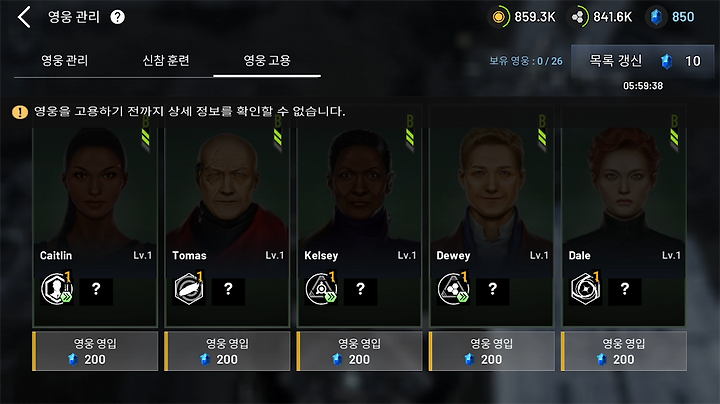Recruit Dale for 200 gems
The image size is (720, 404).
624,351
